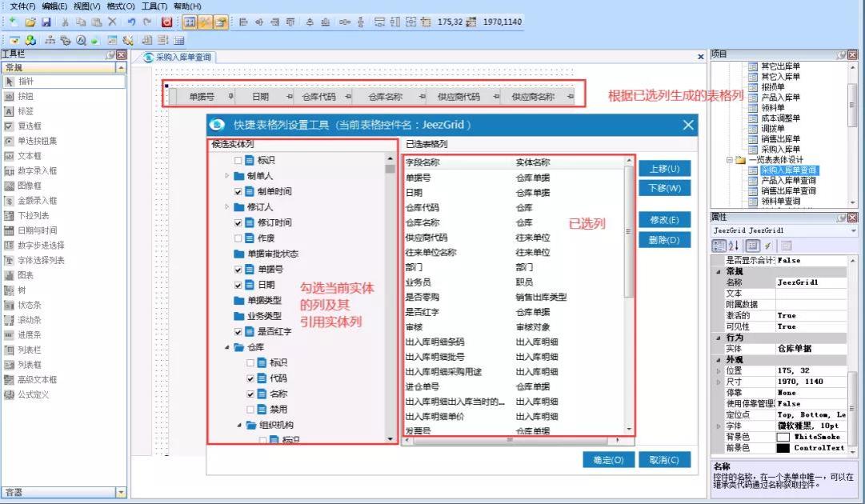865x504 pixels.
Task: Click the 修改(E) button
Action: pos(665,220)
